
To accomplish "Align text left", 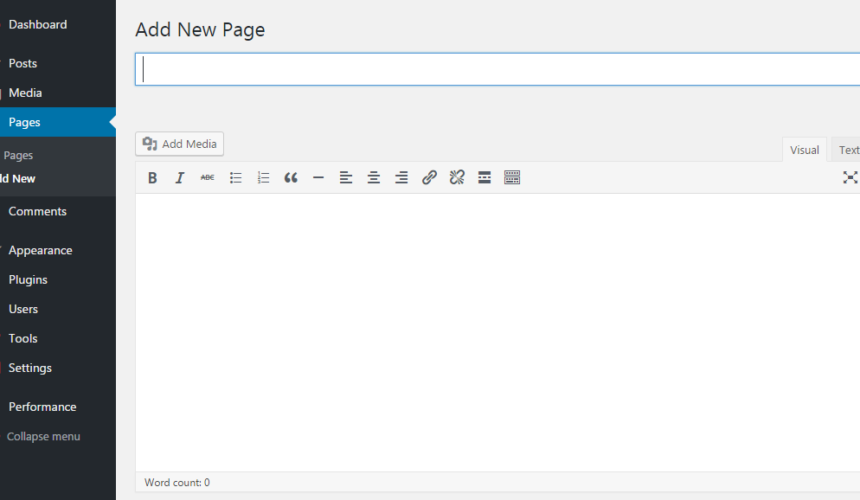I will tap(346, 178).
